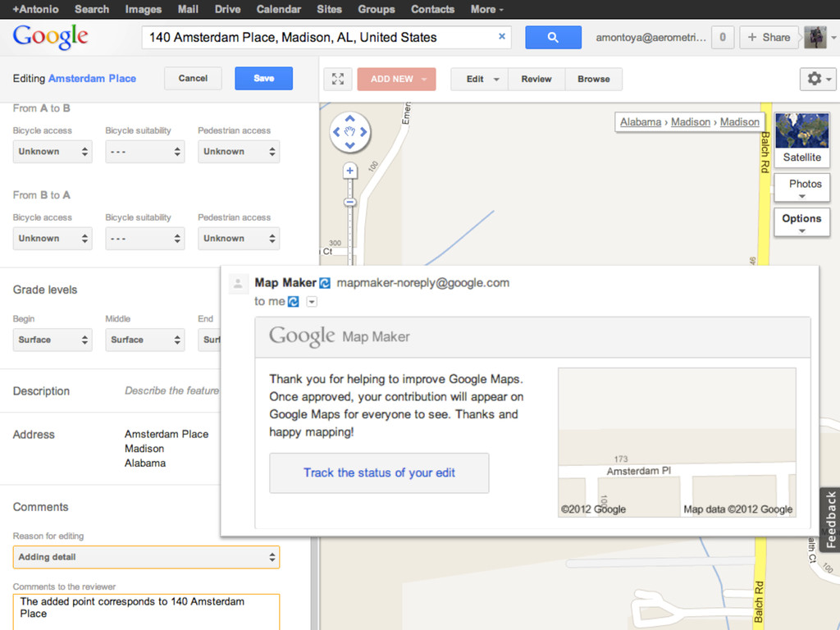
Task: Open Sites in the top bar
Action: 329,9
